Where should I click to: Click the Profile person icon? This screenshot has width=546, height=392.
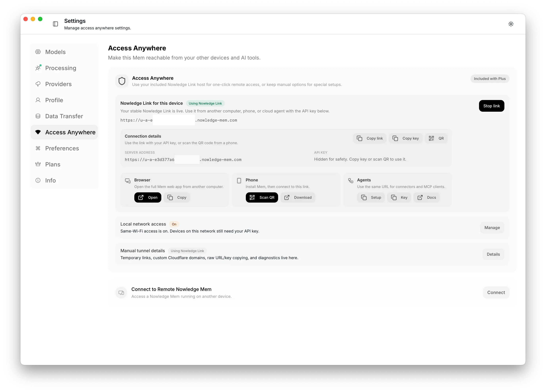click(38, 100)
